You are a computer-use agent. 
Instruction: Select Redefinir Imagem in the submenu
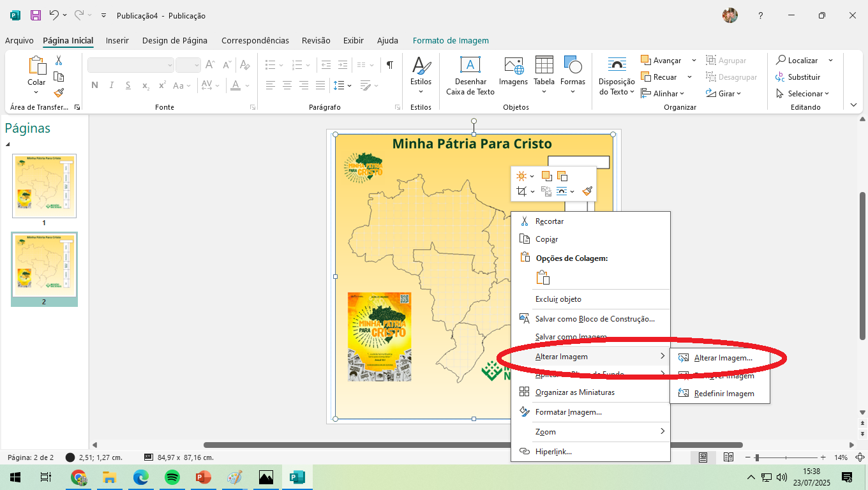[x=720, y=394]
